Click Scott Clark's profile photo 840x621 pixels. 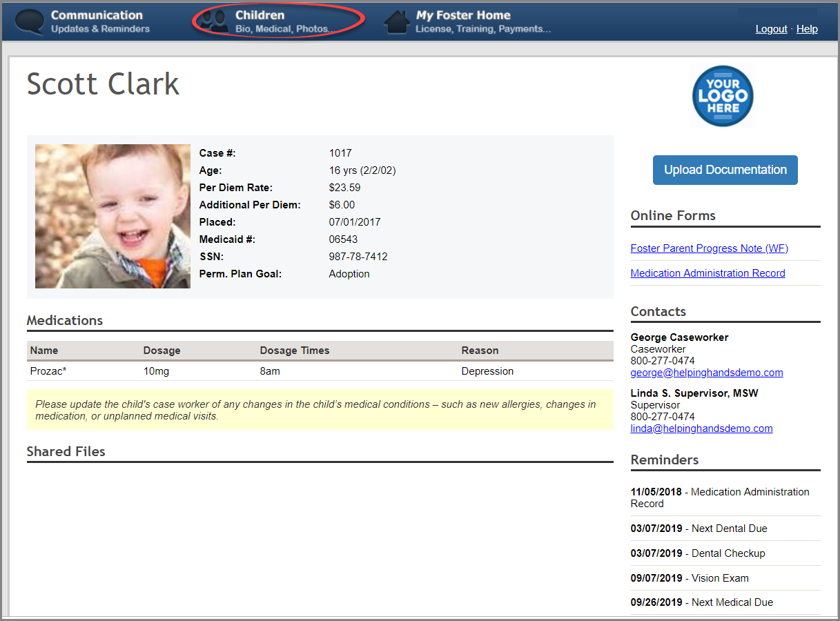113,216
